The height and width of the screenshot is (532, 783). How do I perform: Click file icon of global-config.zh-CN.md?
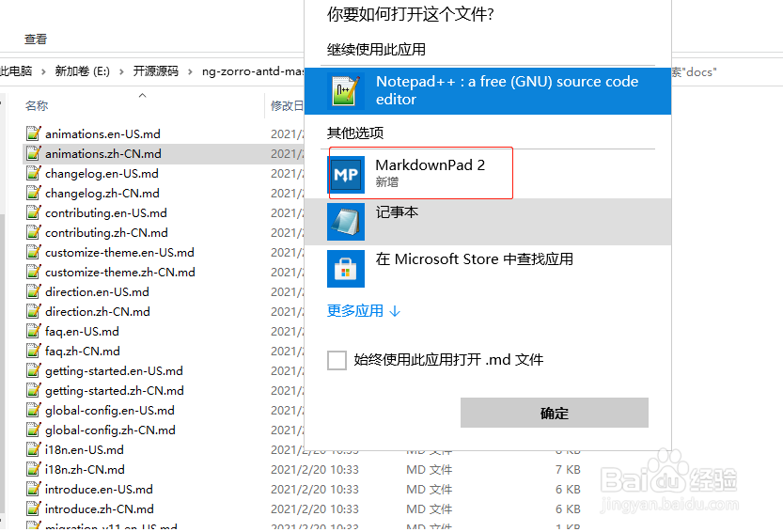pos(34,430)
